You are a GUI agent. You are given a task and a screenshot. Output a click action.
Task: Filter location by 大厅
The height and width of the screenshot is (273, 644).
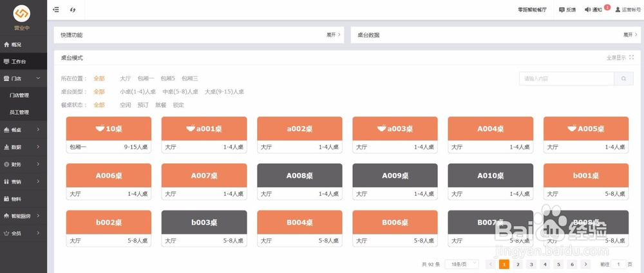(125, 79)
